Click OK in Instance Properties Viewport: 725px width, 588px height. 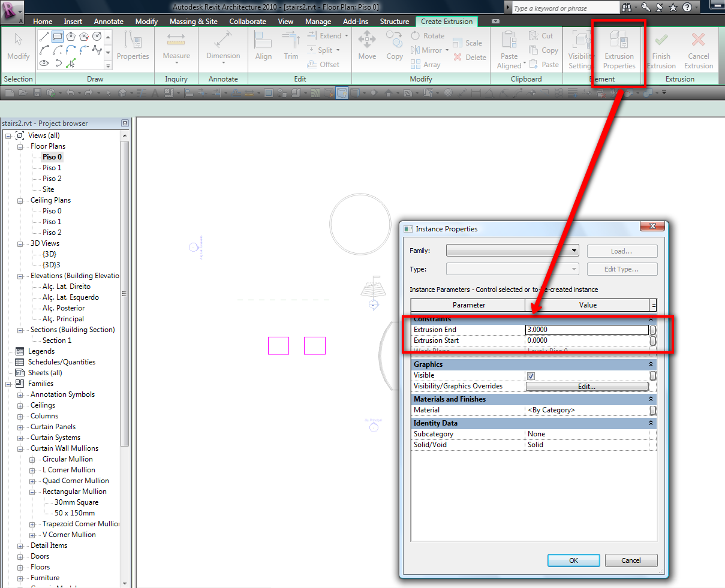pyautogui.click(x=574, y=560)
